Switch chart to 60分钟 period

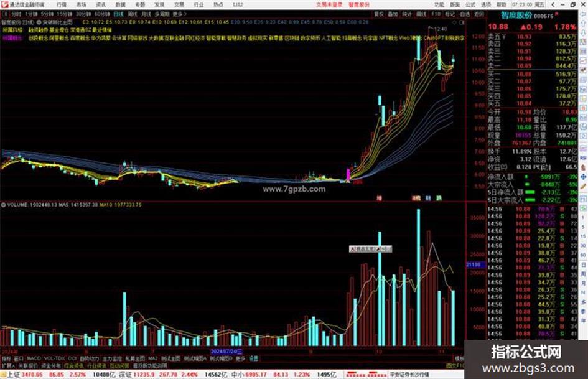(x=102, y=14)
